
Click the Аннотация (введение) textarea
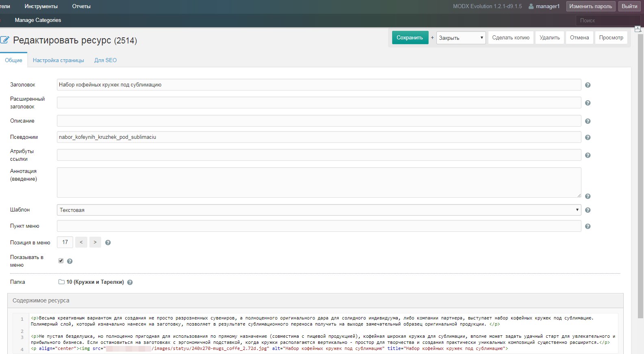[319, 183]
